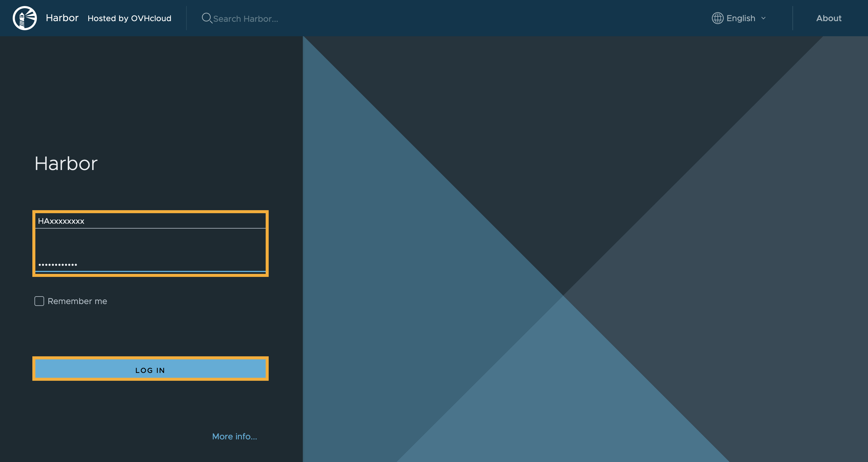This screenshot has height=462, width=868.
Task: Open the More info... link
Action: point(235,436)
